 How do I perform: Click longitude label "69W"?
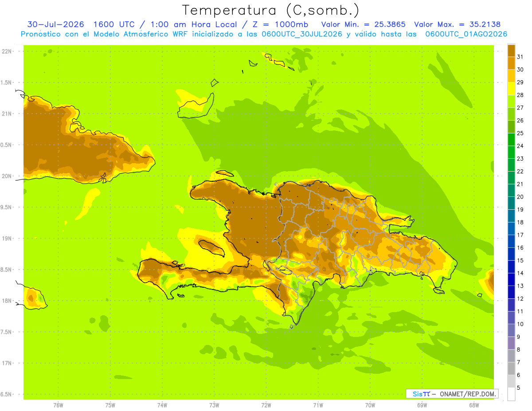pyautogui.click(x=422, y=405)
